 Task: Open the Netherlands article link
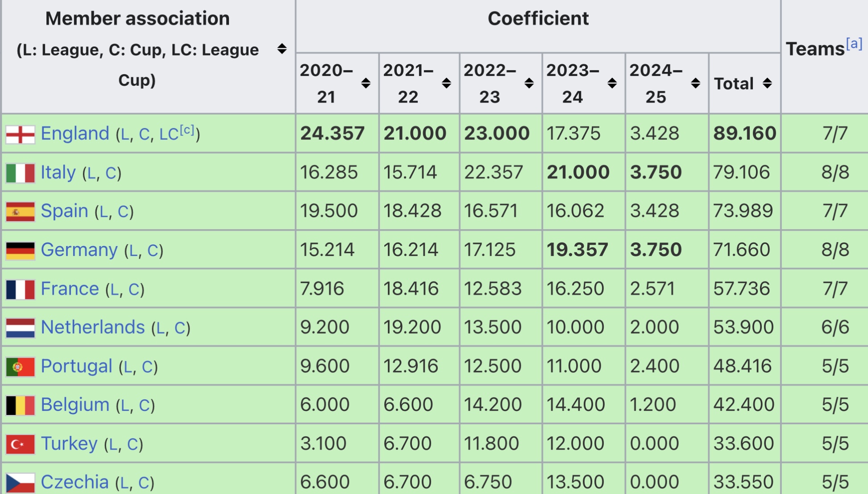pos(93,327)
